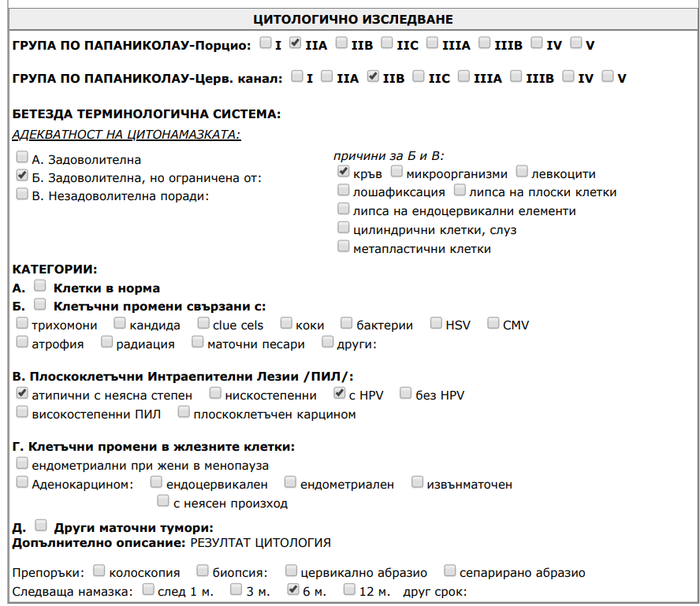Set next smear to '12 м.'
Image resolution: width=700 pixels, height=606 pixels.
[x=349, y=589]
